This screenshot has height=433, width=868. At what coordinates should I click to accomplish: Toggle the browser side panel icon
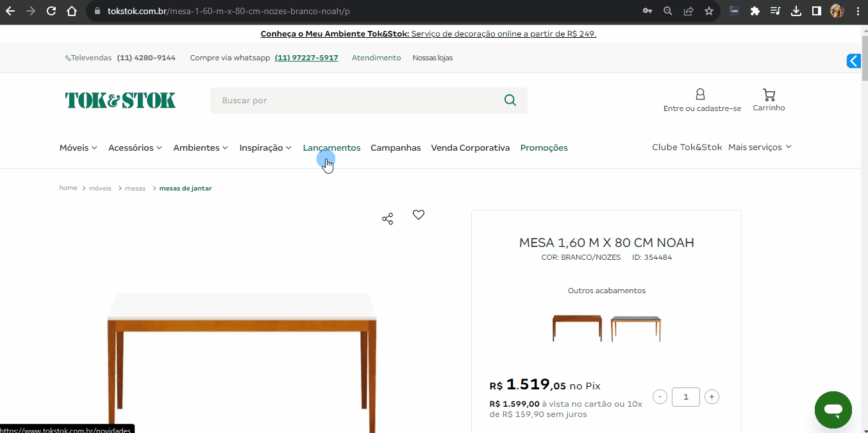817,11
